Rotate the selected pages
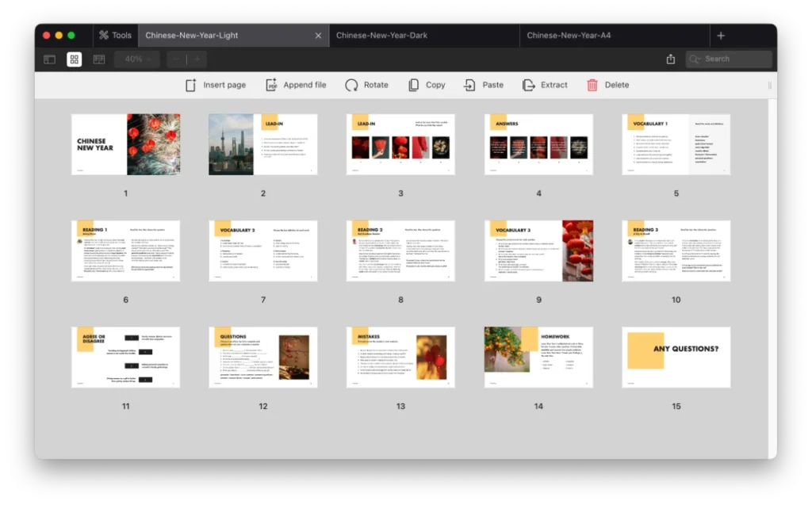Viewport: 812px width, 505px height. pos(351,85)
